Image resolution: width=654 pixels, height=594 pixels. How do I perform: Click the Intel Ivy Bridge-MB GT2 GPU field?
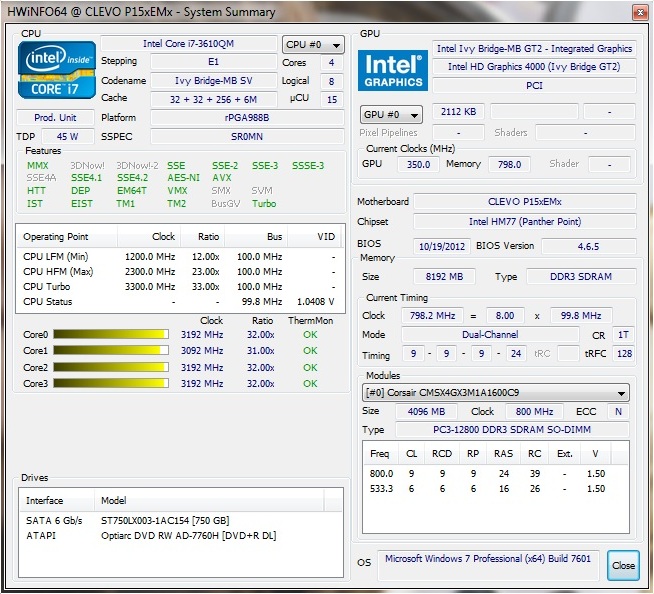tap(534, 49)
